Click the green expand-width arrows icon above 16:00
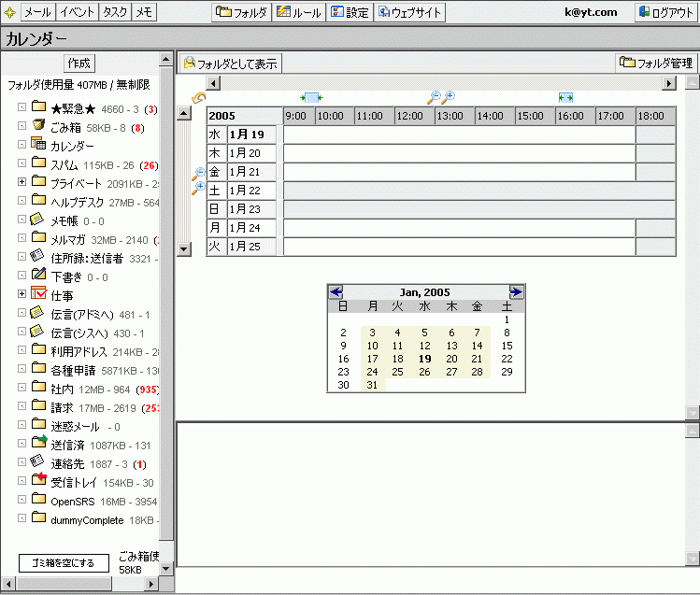The width and height of the screenshot is (700, 595). click(565, 97)
